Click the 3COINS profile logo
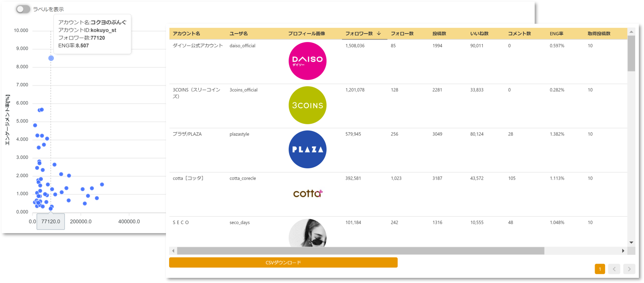644x283 pixels. point(307,105)
